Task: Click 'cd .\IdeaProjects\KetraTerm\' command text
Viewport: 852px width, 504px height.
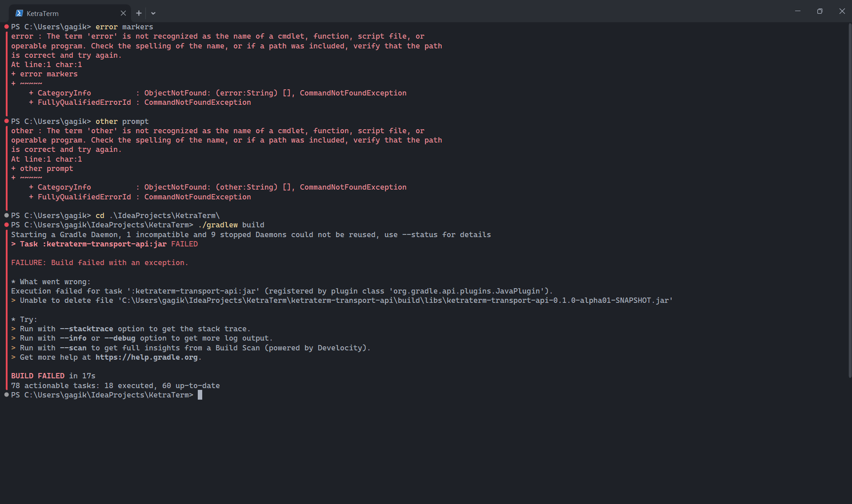Action: point(157,216)
